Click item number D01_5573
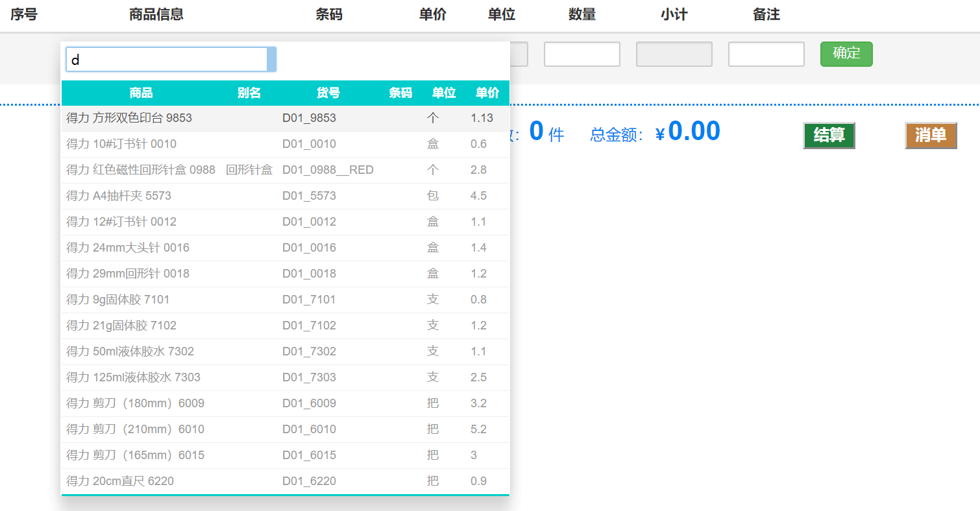This screenshot has width=980, height=511. pos(309,196)
